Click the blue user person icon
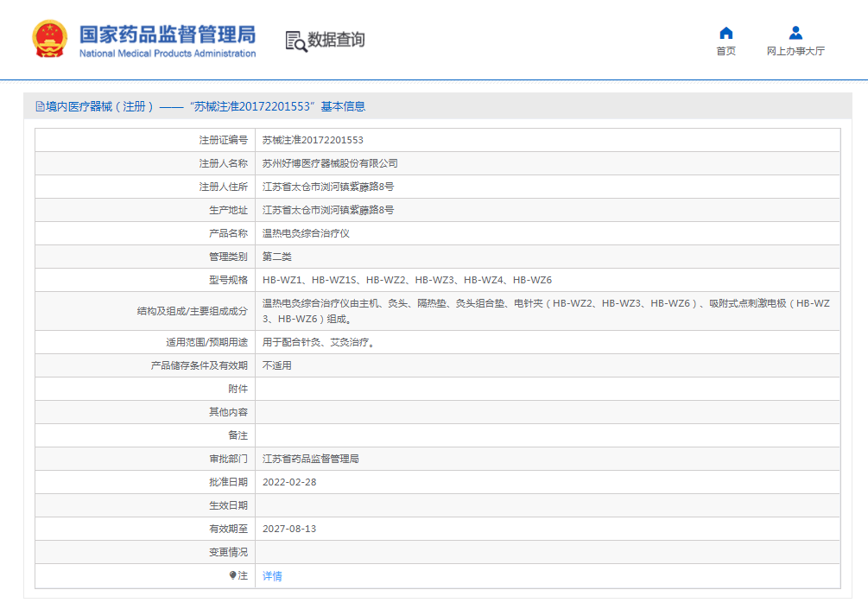 pyautogui.click(x=795, y=33)
